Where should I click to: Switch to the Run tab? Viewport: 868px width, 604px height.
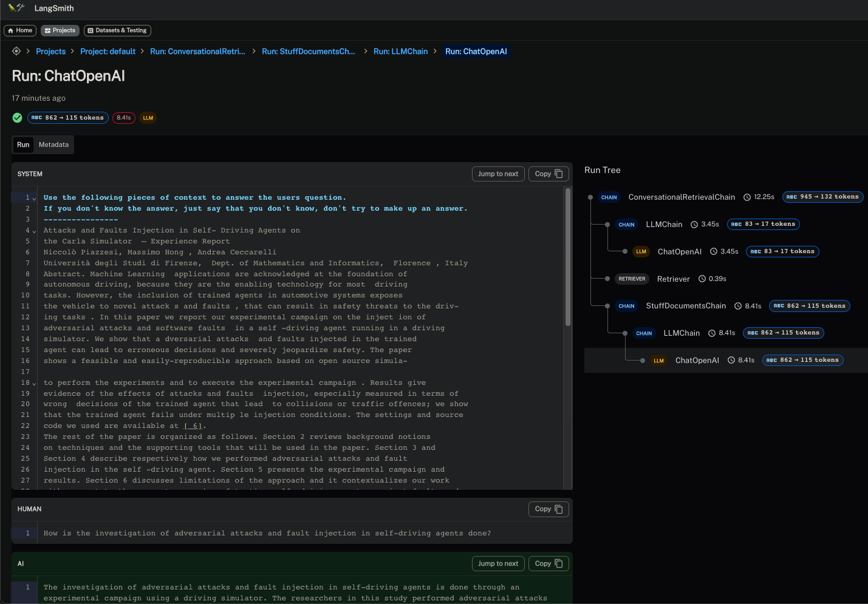(x=23, y=144)
